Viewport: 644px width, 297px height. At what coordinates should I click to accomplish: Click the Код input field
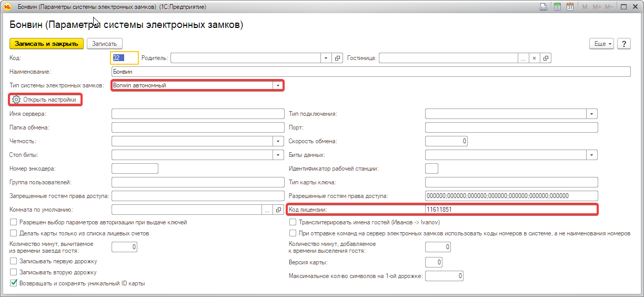(125, 58)
